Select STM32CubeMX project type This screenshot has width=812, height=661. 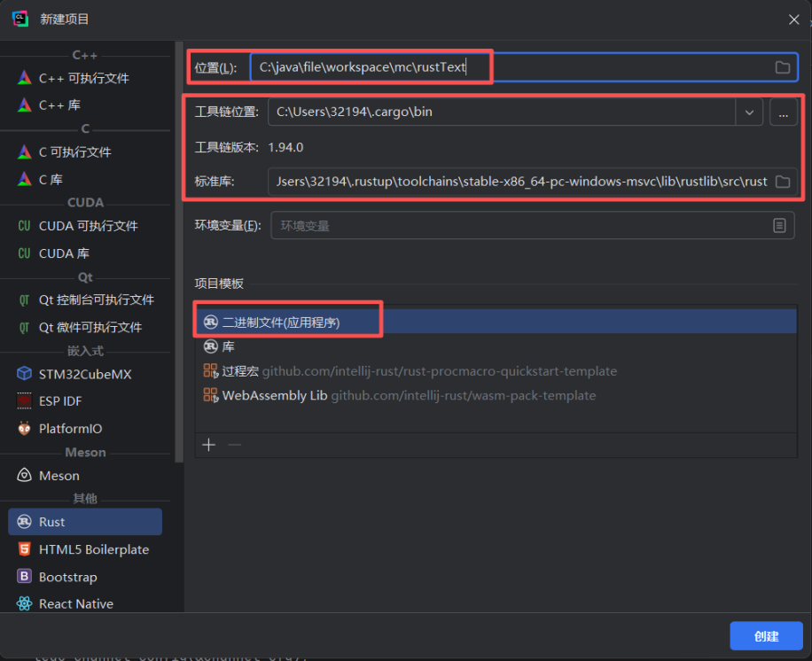tap(85, 374)
